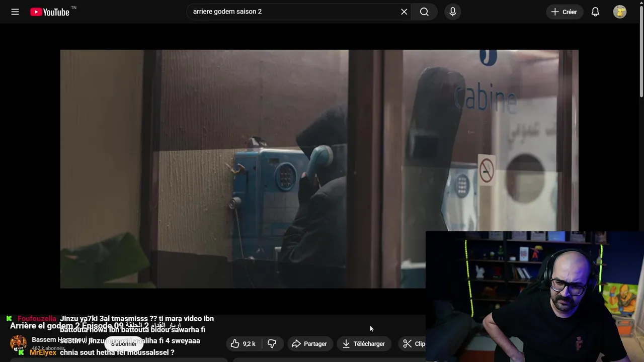Like the video with thumbs up
The height and width of the screenshot is (362, 644).
coord(244,344)
